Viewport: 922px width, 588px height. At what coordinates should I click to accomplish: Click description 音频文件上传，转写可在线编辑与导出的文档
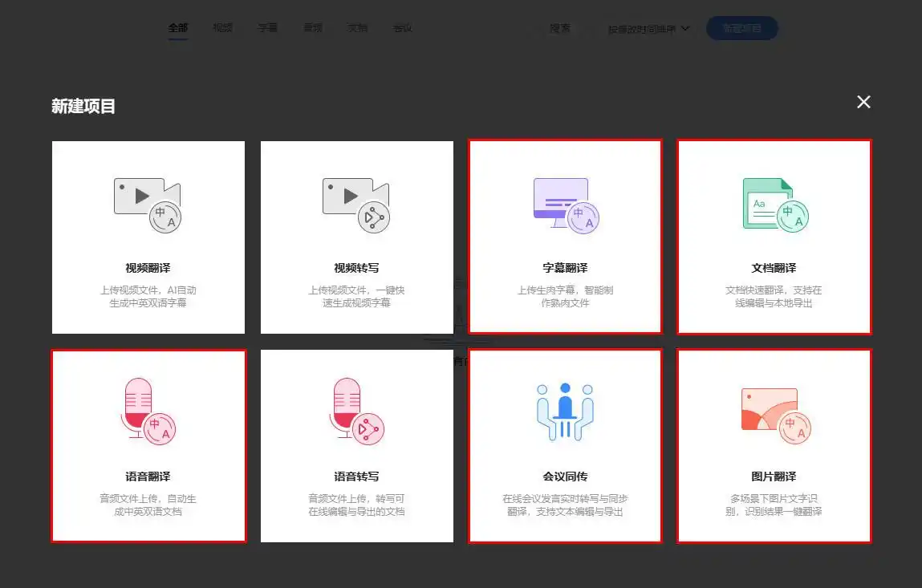[x=356, y=505]
